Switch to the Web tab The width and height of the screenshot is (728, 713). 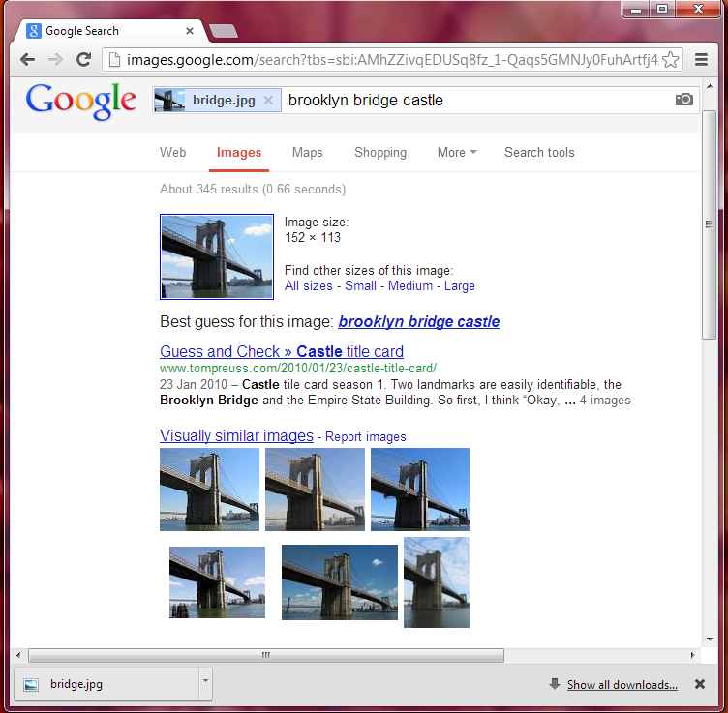point(172,153)
